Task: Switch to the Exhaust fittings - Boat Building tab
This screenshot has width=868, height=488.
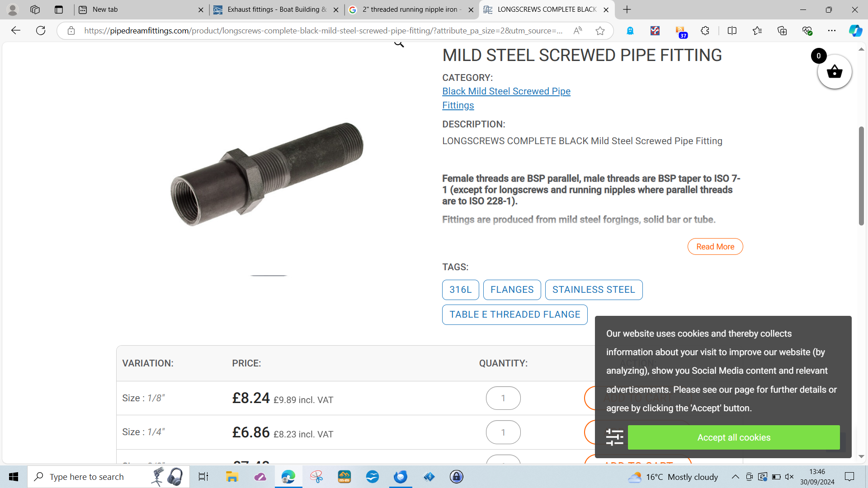Action: [276, 9]
